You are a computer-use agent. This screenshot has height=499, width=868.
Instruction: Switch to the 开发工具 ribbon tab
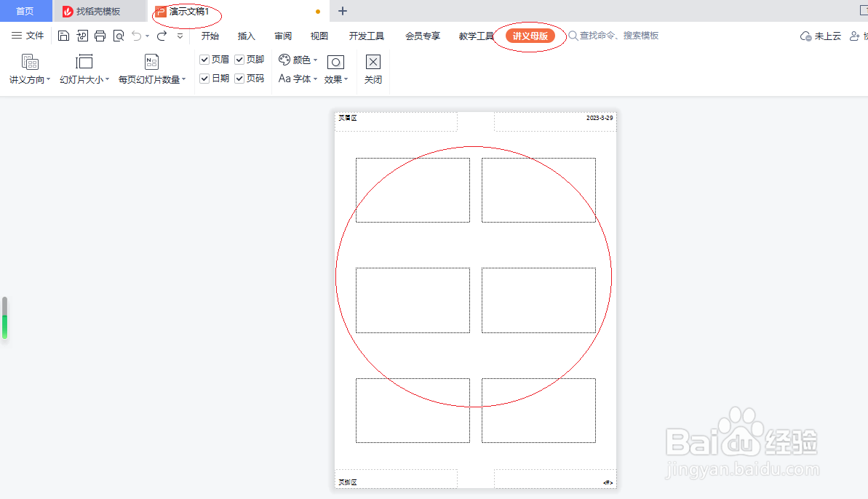coord(367,36)
